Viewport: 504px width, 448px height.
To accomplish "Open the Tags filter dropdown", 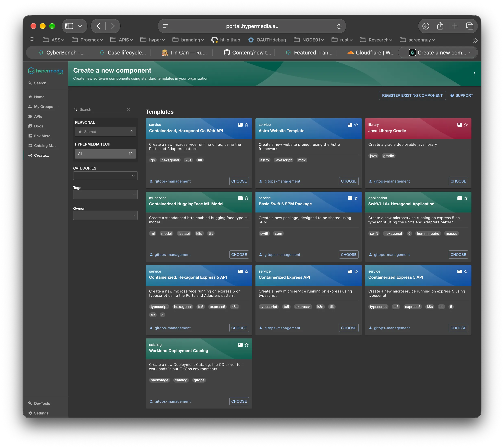I will coord(105,195).
